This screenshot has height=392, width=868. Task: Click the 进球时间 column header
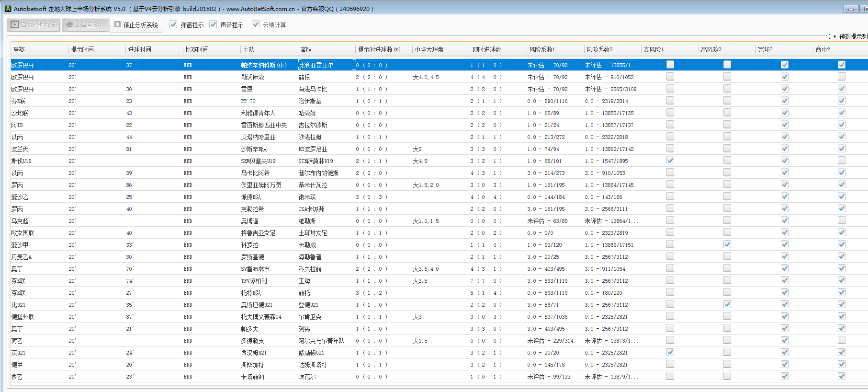(x=139, y=49)
